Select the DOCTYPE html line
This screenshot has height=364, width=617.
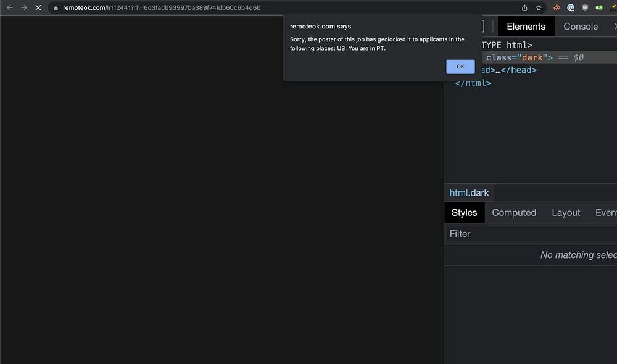[x=507, y=45]
